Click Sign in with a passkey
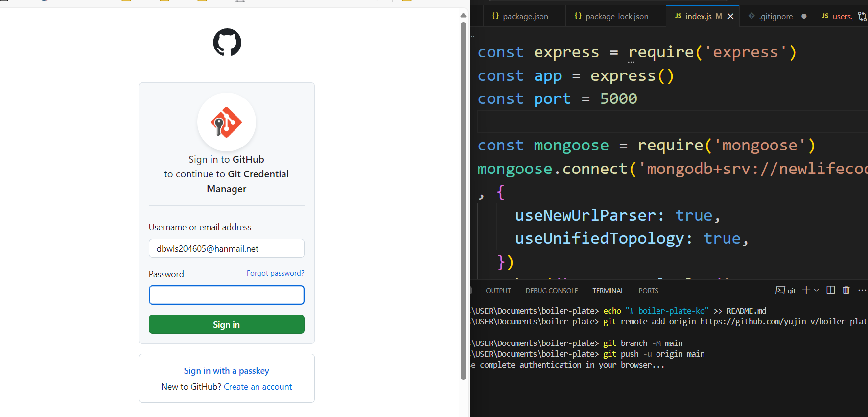This screenshot has width=868, height=417. click(226, 371)
